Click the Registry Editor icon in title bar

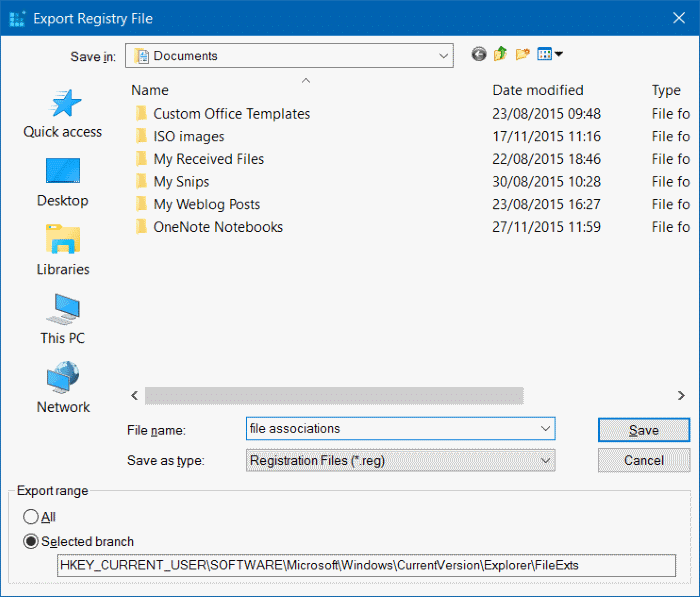click(17, 19)
